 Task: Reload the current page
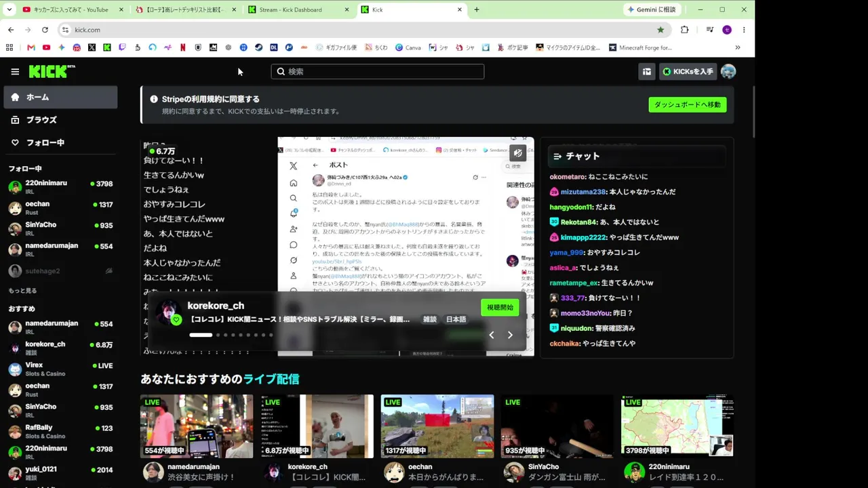(x=45, y=30)
